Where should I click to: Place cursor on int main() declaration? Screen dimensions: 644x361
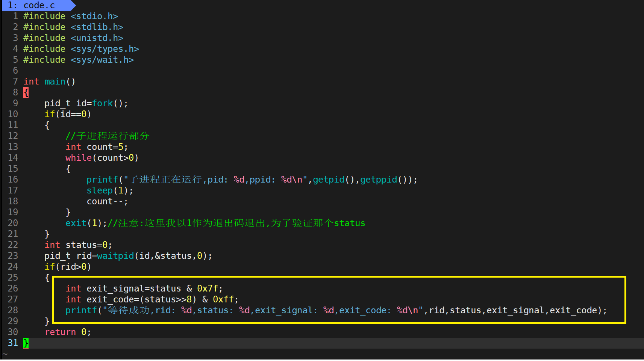49,82
